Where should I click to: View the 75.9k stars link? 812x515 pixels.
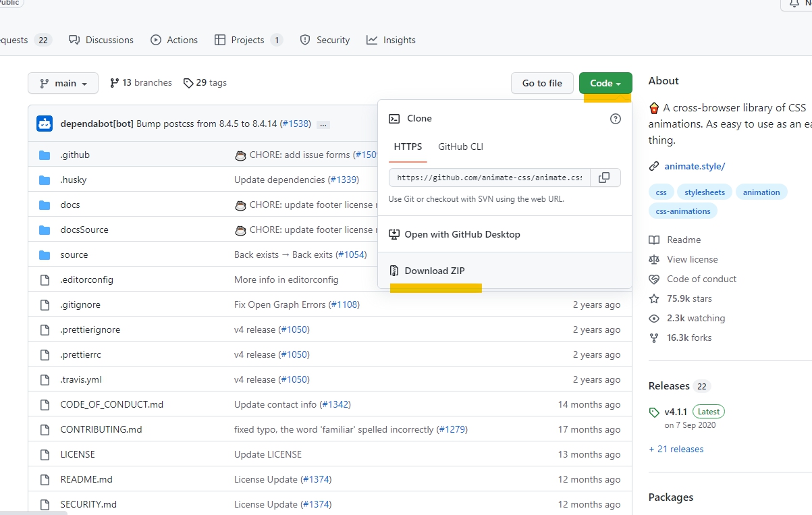(680, 298)
